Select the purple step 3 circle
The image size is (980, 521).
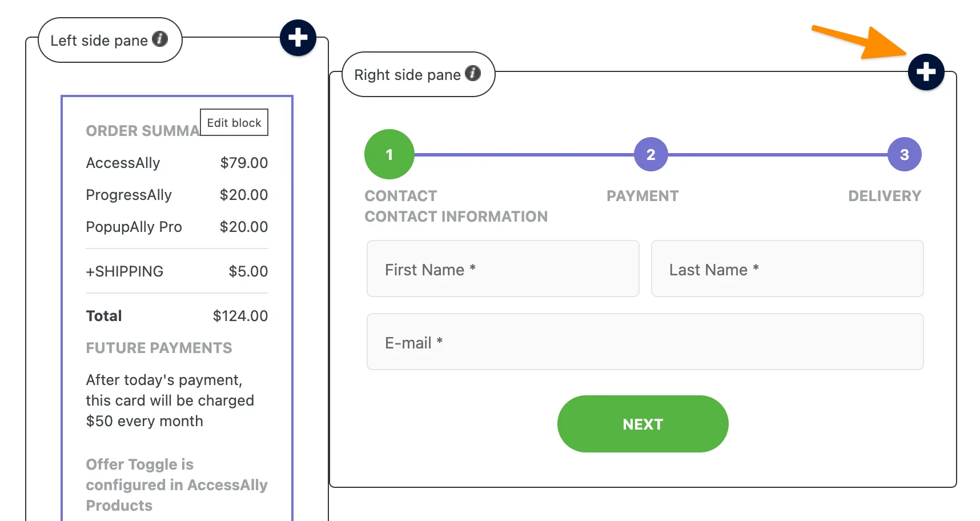tap(903, 154)
